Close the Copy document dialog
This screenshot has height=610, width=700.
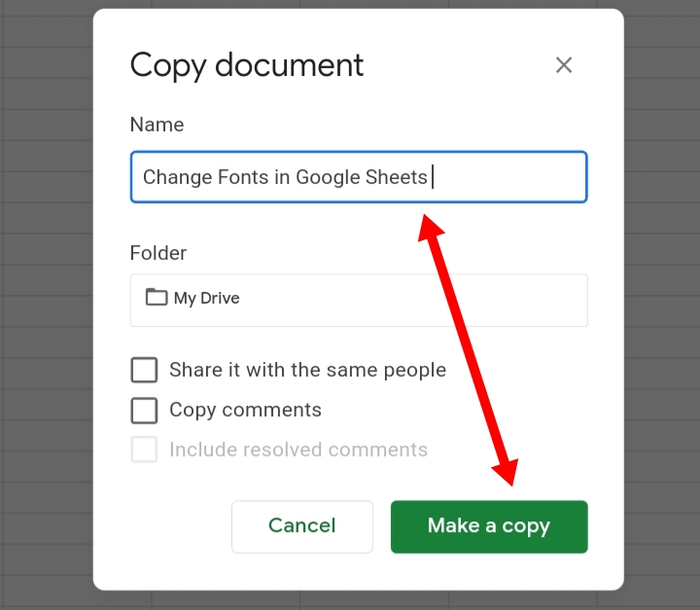click(564, 65)
